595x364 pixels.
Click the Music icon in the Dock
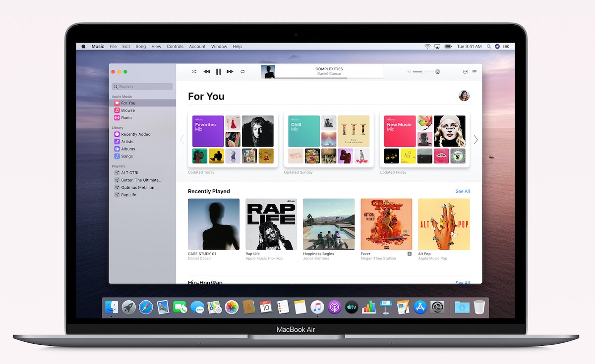317,308
